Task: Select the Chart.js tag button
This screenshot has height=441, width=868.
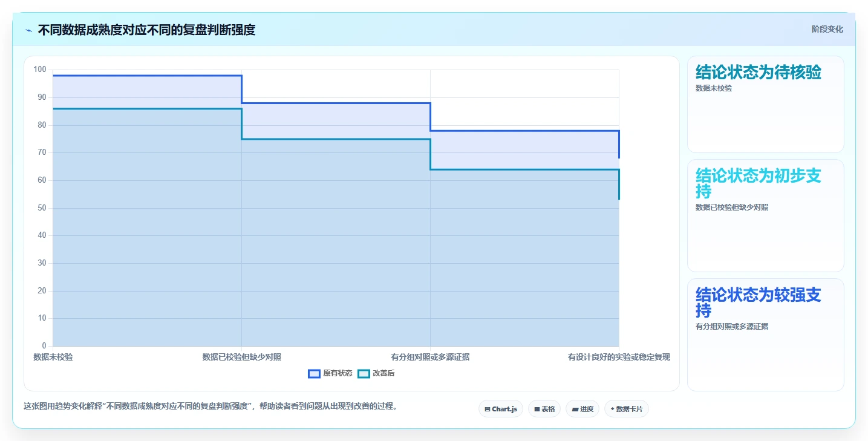Action: click(x=501, y=409)
